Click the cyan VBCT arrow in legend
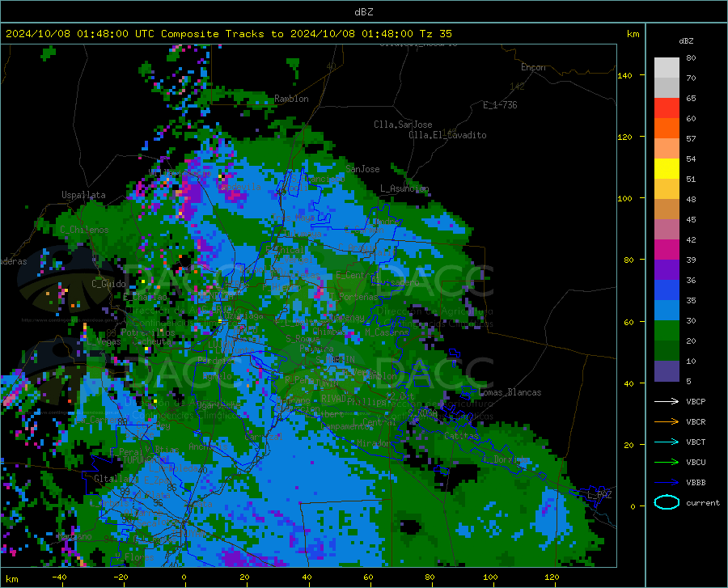The image size is (728, 588). [667, 442]
